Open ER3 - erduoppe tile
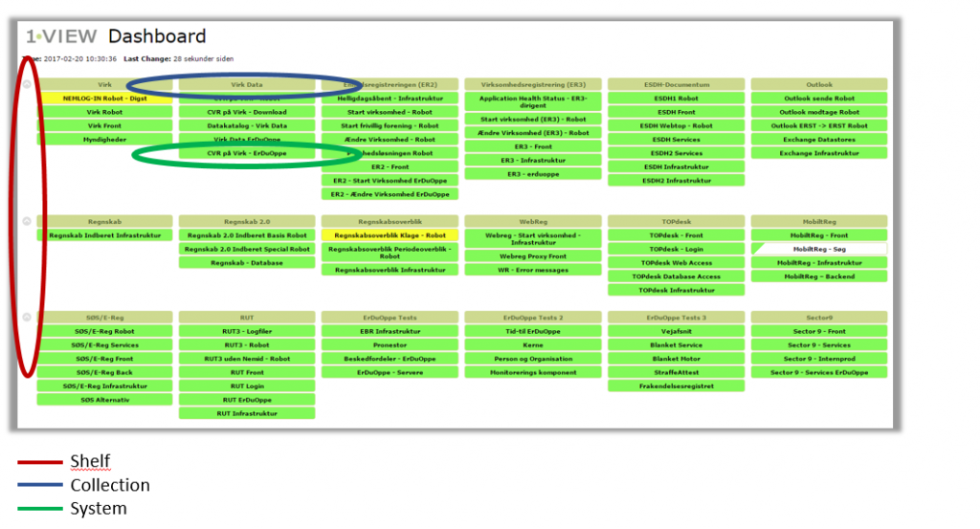980x529 pixels. pos(533,174)
